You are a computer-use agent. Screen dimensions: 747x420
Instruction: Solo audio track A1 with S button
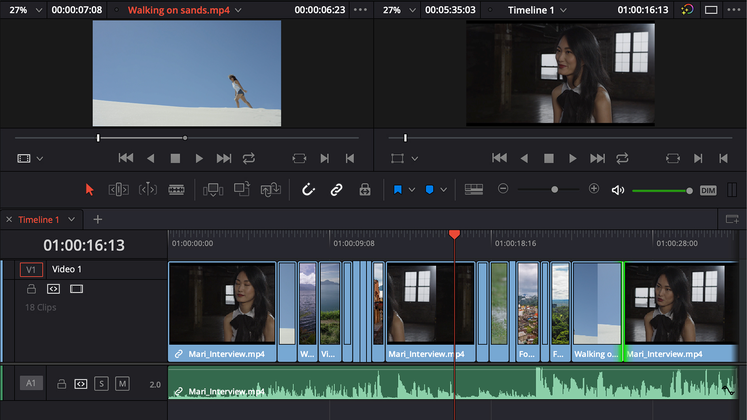pyautogui.click(x=101, y=383)
